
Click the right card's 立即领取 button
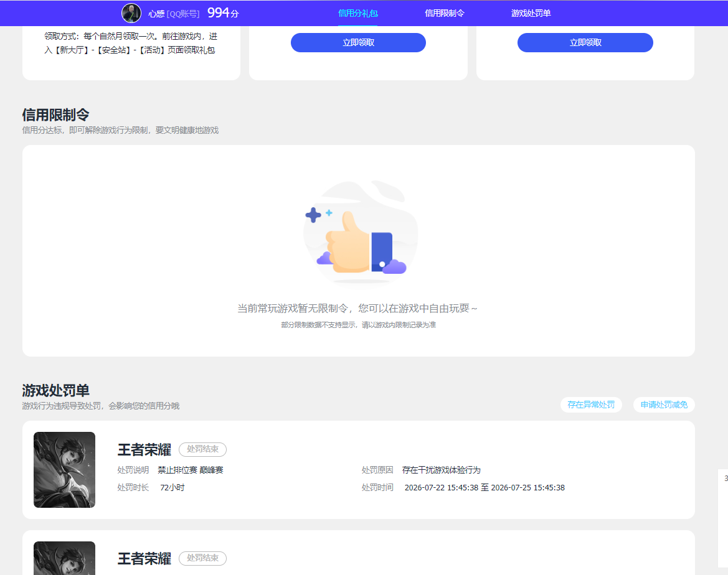pos(585,43)
